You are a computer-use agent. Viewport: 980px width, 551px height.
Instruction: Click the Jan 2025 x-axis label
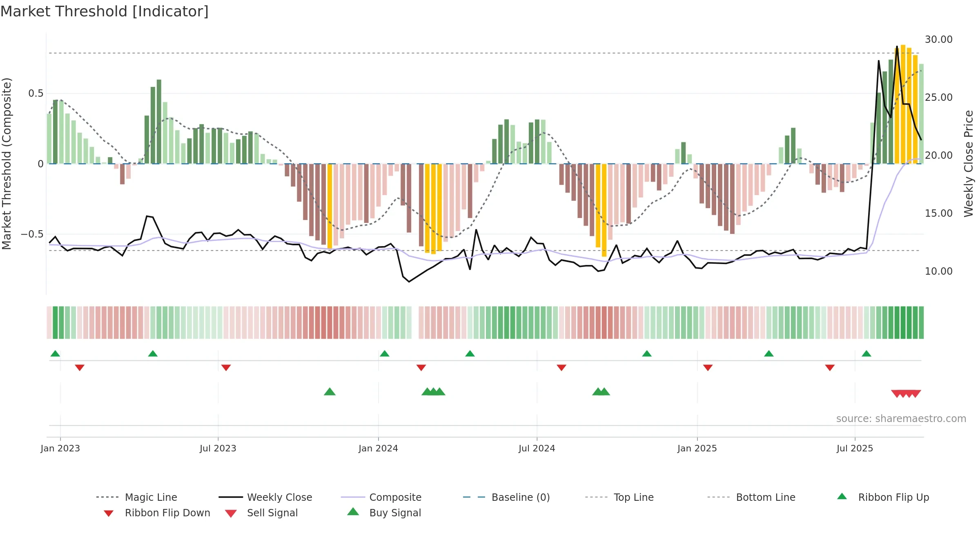point(697,448)
